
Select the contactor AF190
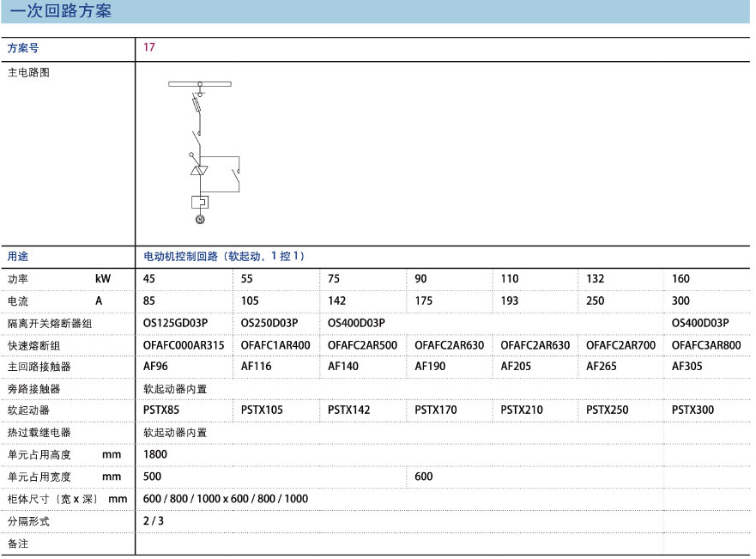pos(430,367)
